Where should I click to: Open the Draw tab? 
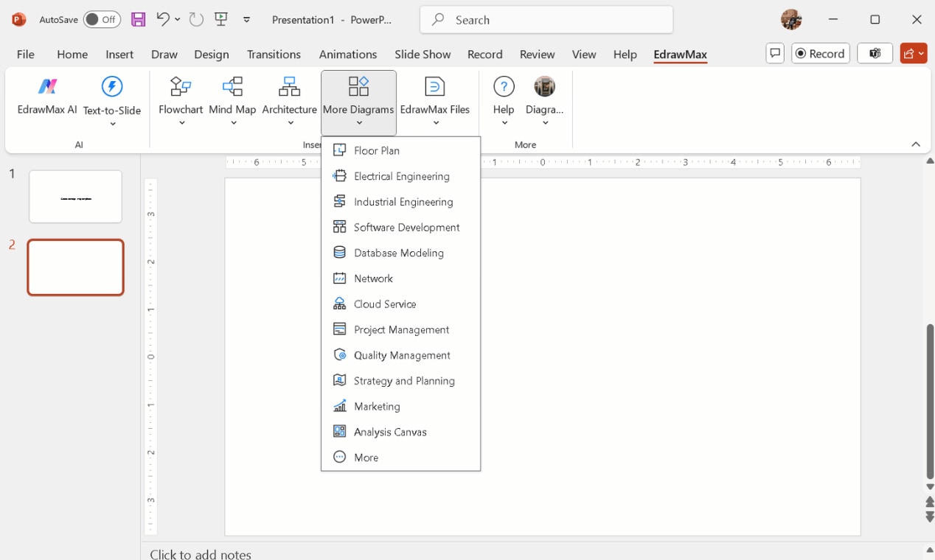tap(164, 55)
